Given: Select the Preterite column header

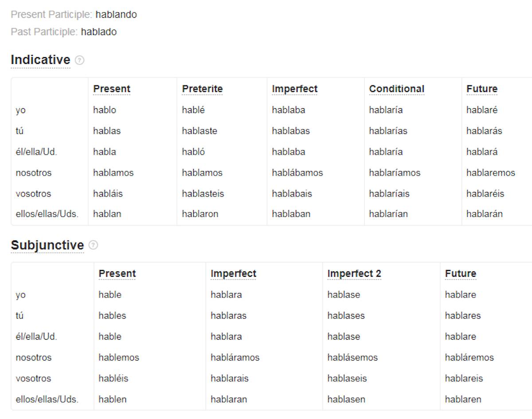Looking at the screenshot, I should tap(202, 89).
